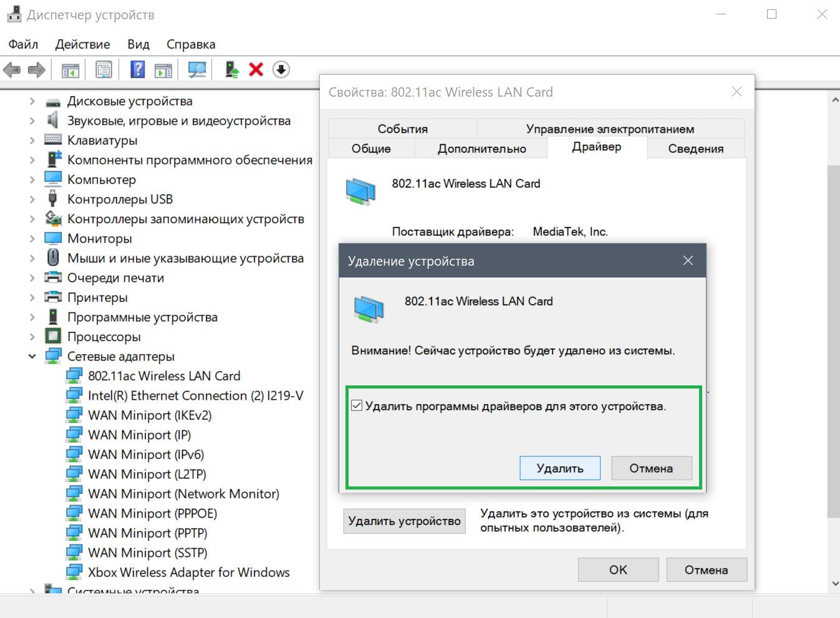The width and height of the screenshot is (840, 618).
Task: Click the Disable device down-arrow icon
Action: (281, 69)
